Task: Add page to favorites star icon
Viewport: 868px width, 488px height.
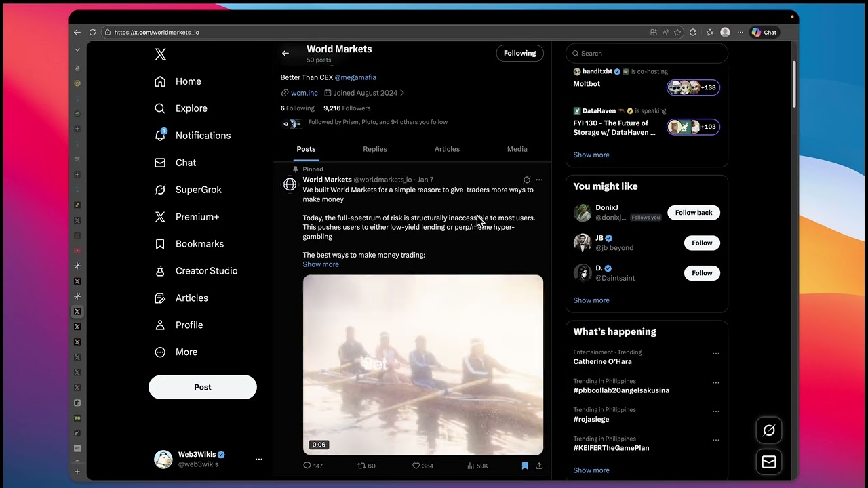Action: [677, 32]
